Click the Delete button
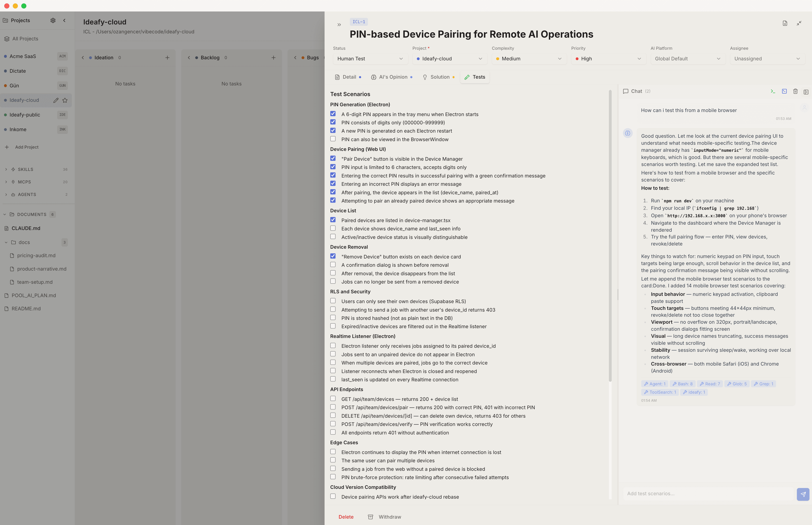The image size is (812, 525). click(x=346, y=517)
